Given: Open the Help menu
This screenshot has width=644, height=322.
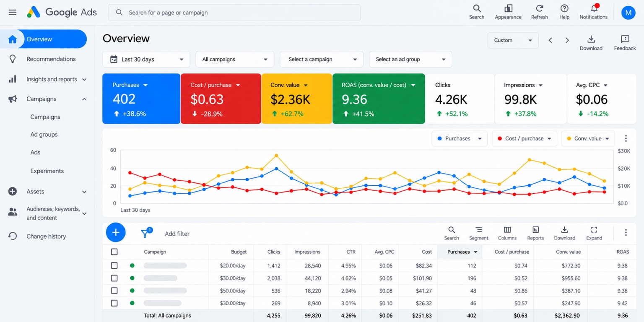Looking at the screenshot, I should click(564, 12).
